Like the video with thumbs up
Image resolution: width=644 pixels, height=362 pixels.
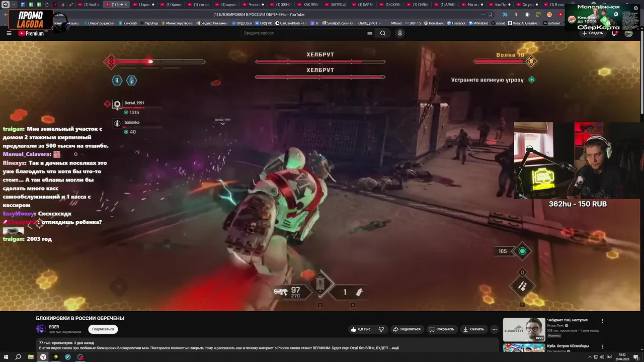tap(361, 329)
